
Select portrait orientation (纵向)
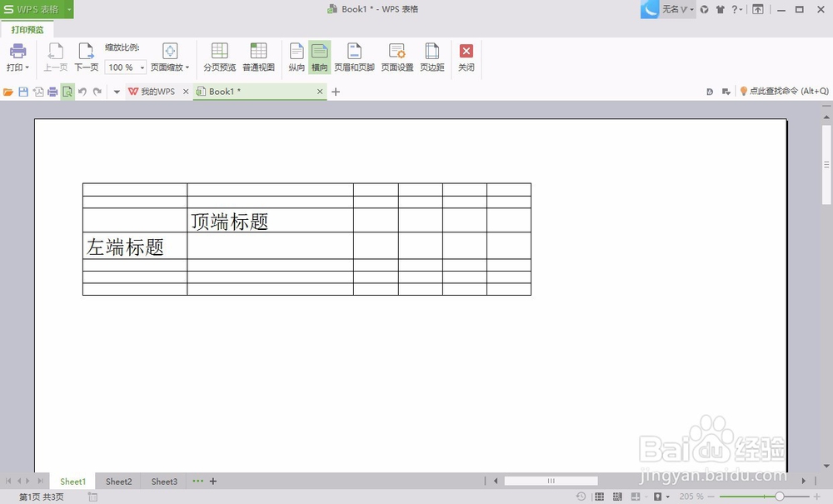click(x=297, y=57)
